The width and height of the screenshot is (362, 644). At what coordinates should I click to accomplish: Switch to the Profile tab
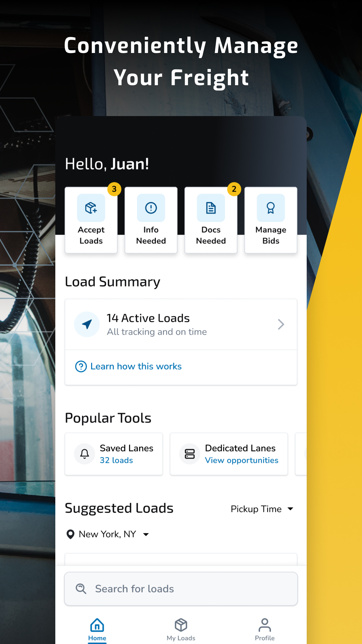[265, 630]
